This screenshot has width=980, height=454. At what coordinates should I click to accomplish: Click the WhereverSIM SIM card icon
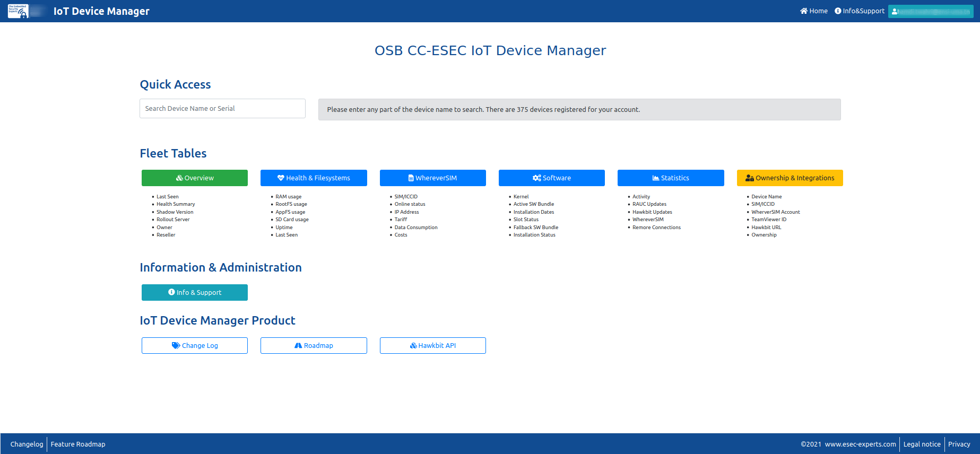(x=411, y=178)
